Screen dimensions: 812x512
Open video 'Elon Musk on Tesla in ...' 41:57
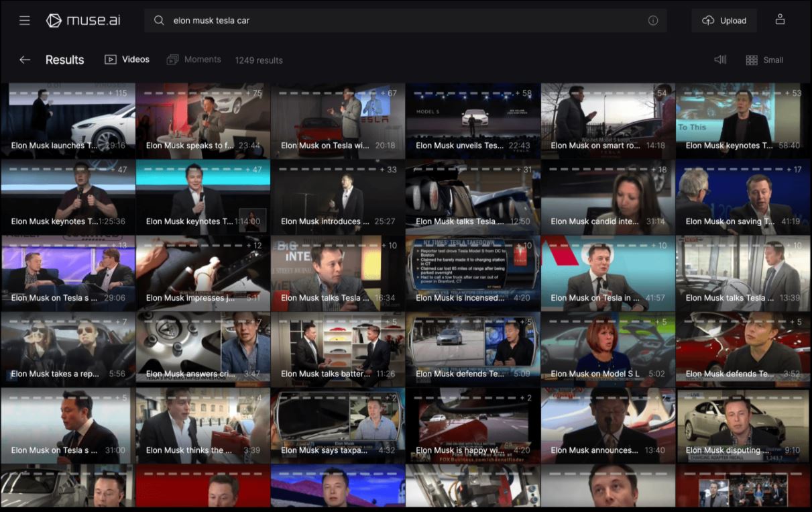click(608, 273)
